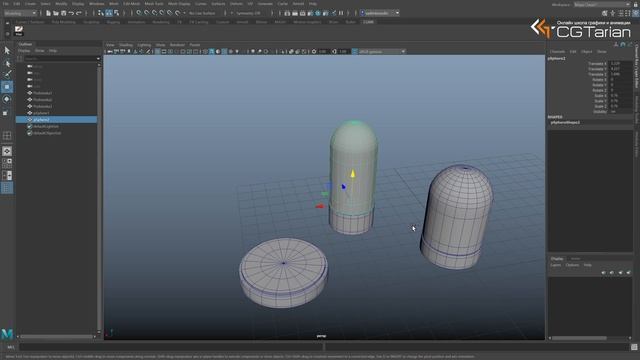This screenshot has height=360, width=640.
Task: Select by hierarchy mode icon
Action: (101, 13)
